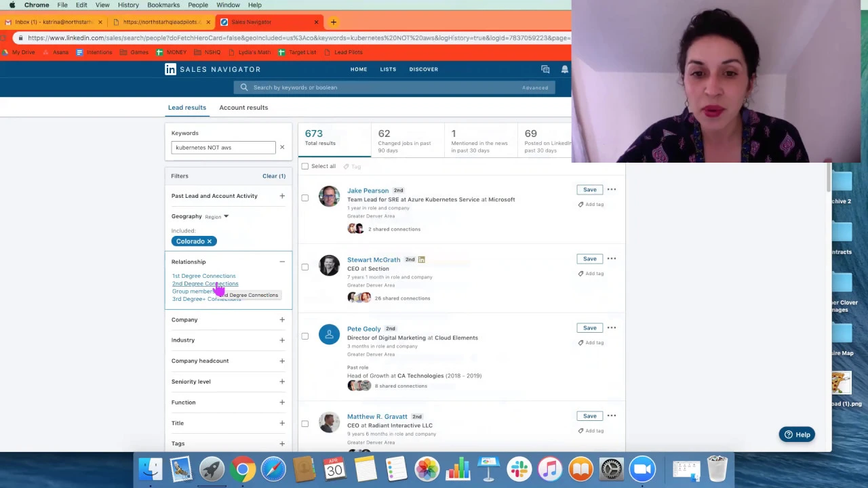This screenshot has width=868, height=488.
Task: Open Advanced search options
Action: click(535, 87)
